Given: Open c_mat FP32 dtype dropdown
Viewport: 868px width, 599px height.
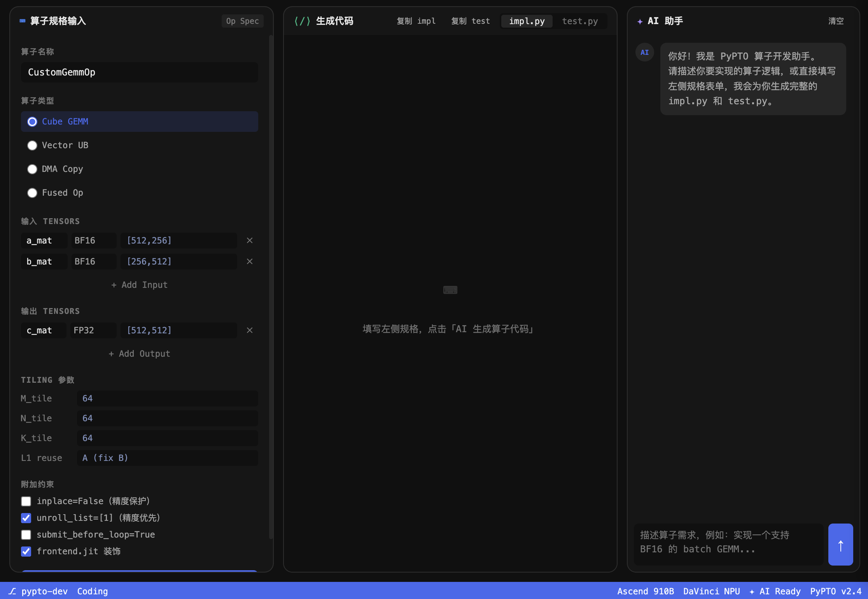Looking at the screenshot, I should [x=93, y=330].
